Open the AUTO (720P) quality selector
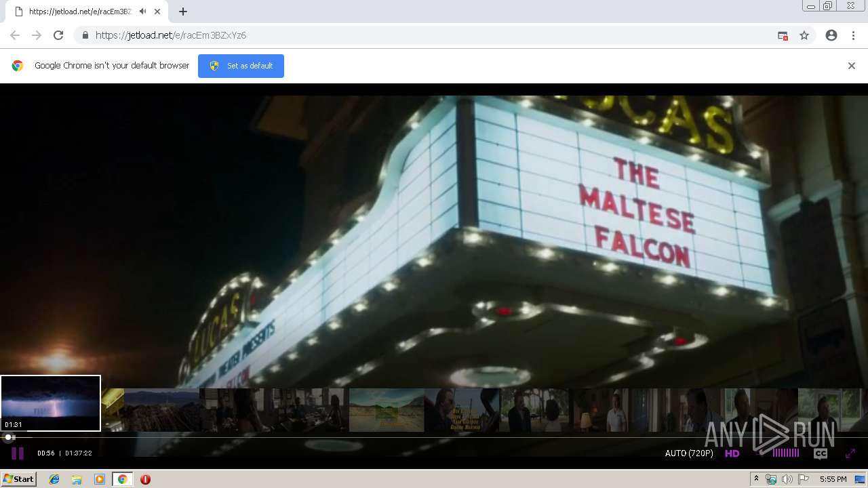Screen dimensions: 868x488 [x=689, y=453]
